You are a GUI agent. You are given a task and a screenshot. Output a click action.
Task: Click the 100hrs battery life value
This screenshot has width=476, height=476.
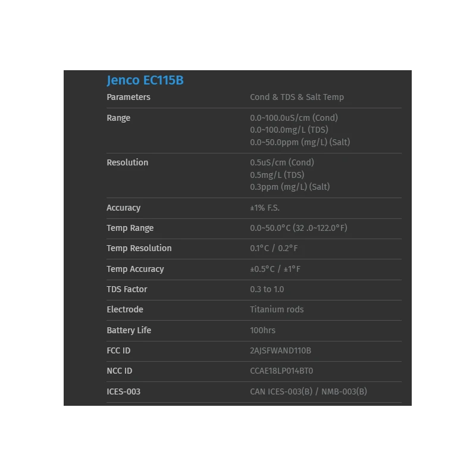click(263, 330)
